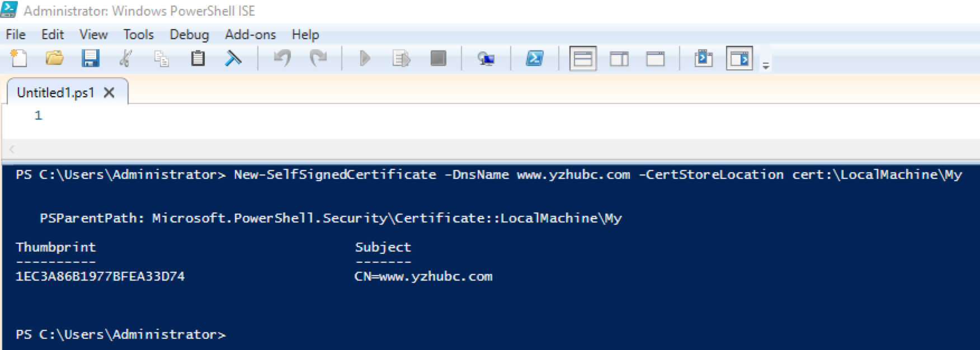The width and height of the screenshot is (980, 350).
Task: Click the Run Selection icon
Action: pos(401,58)
